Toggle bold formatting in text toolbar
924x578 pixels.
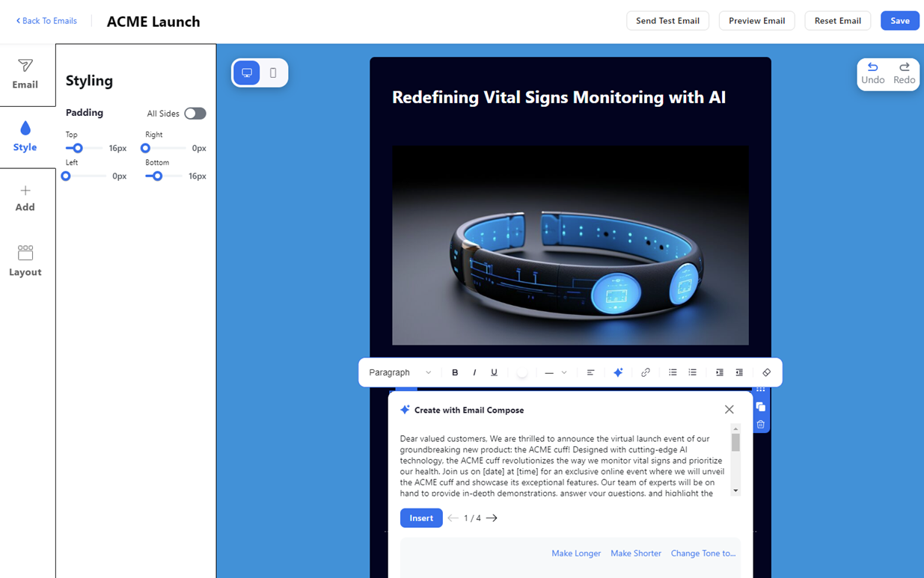click(x=455, y=372)
